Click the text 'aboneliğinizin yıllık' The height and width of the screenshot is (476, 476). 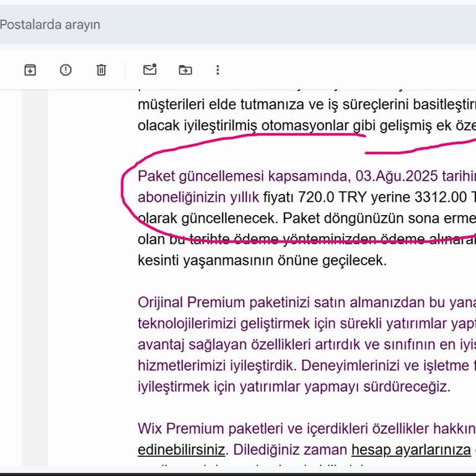pyautogui.click(x=198, y=197)
